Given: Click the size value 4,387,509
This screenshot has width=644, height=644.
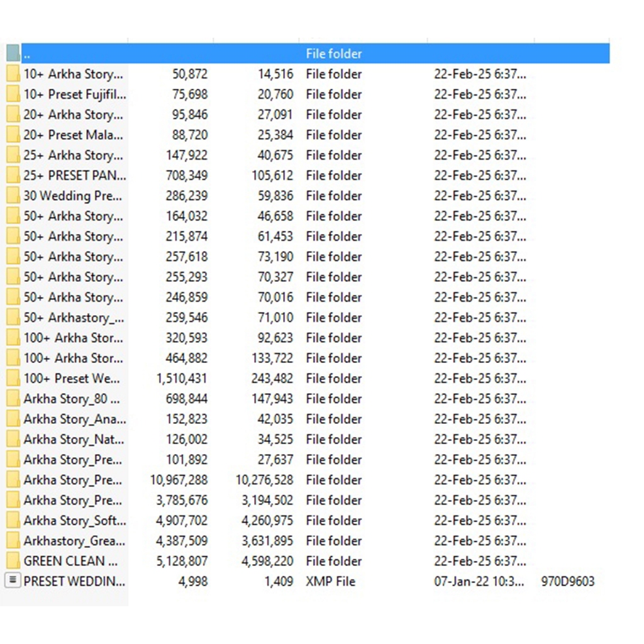Looking at the screenshot, I should (182, 541).
